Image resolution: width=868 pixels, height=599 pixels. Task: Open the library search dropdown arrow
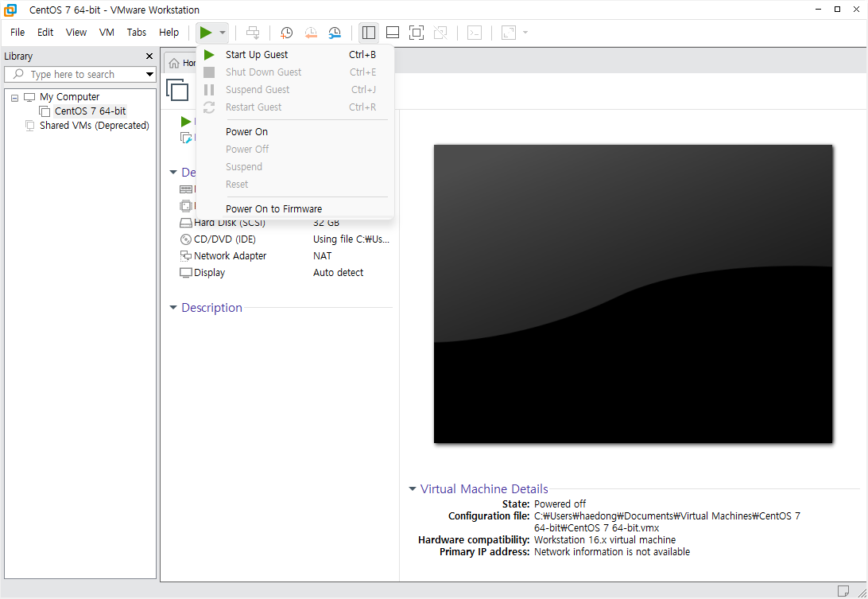[149, 74]
